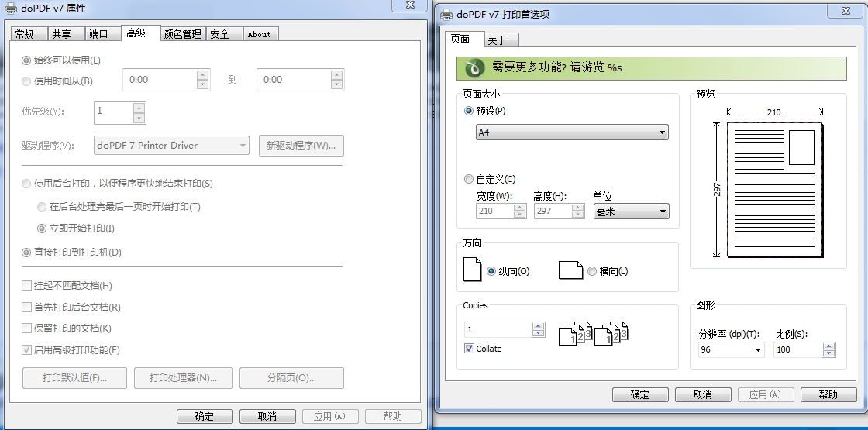The height and width of the screenshot is (430, 868).
Task: Open the 关于 tab
Action: coord(501,40)
